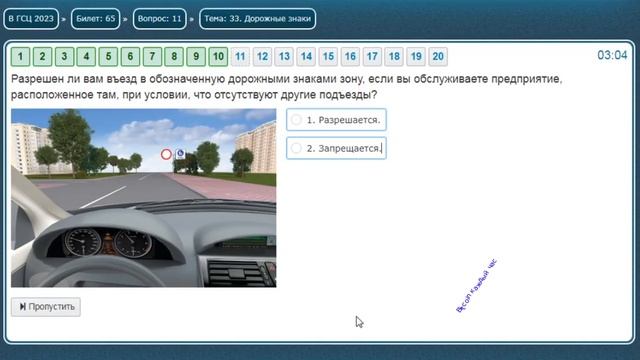Jump to question 13

(284, 56)
